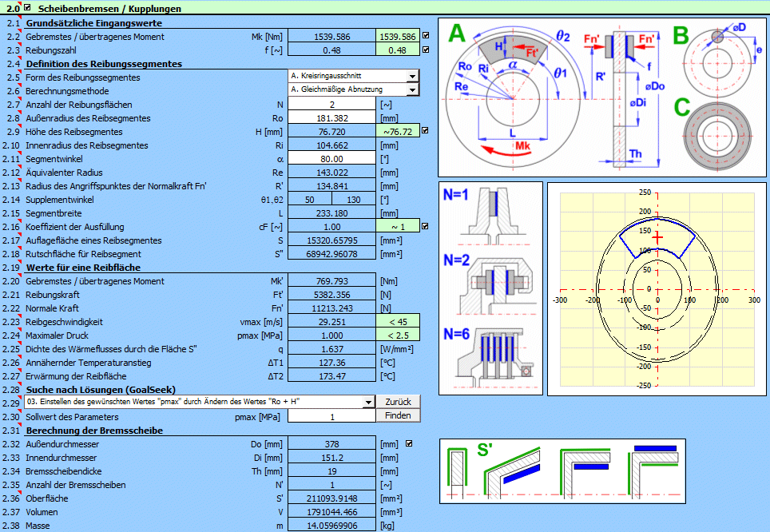The image size is (770, 532).
Task: Select the '03. Einstellen des gewünschten Wertes' combo
Action: [x=200, y=402]
